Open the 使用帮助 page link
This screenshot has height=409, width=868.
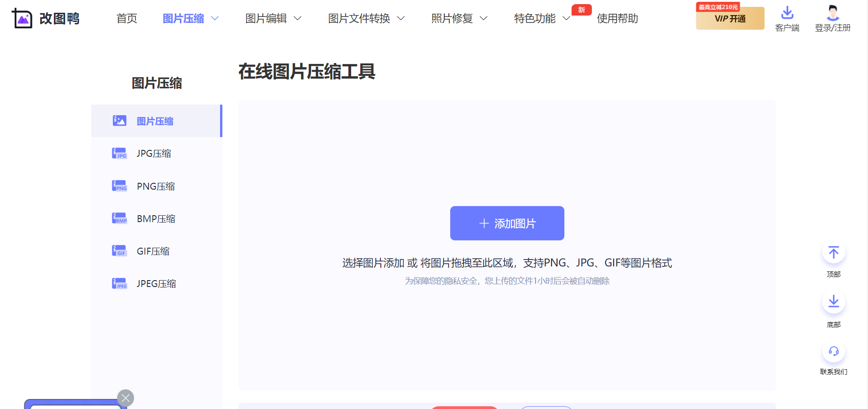coord(617,19)
